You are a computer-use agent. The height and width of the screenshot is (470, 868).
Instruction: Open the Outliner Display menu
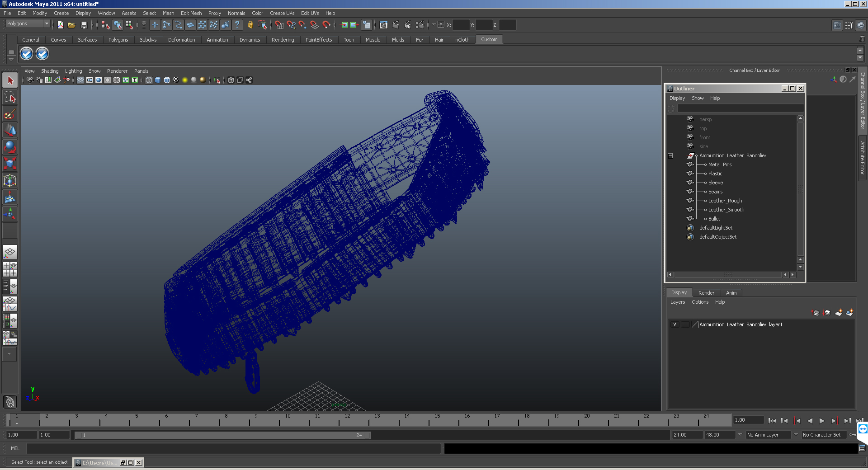[677, 98]
